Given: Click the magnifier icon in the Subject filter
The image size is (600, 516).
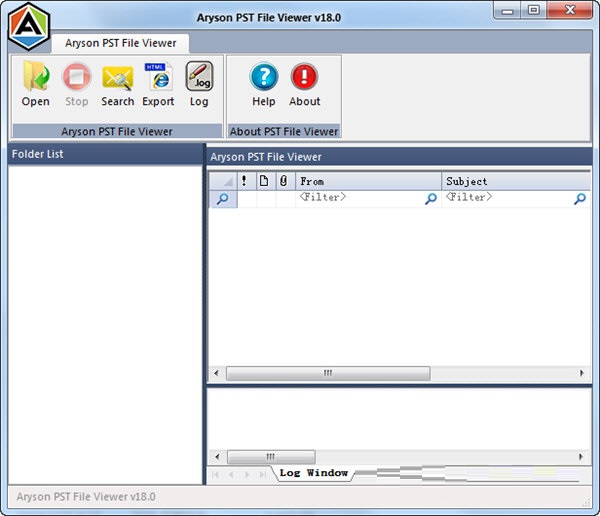Looking at the screenshot, I should (x=580, y=198).
